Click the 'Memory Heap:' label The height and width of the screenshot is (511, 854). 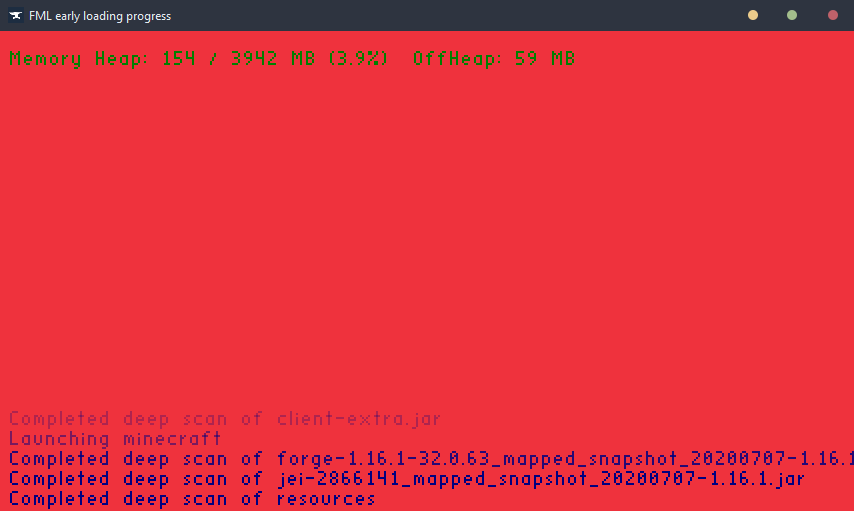point(78,58)
